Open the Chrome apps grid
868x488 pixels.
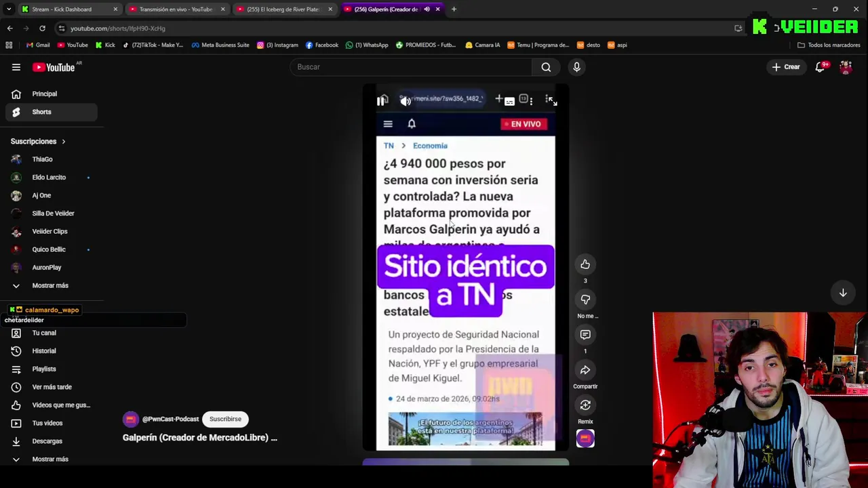pyautogui.click(x=9, y=45)
